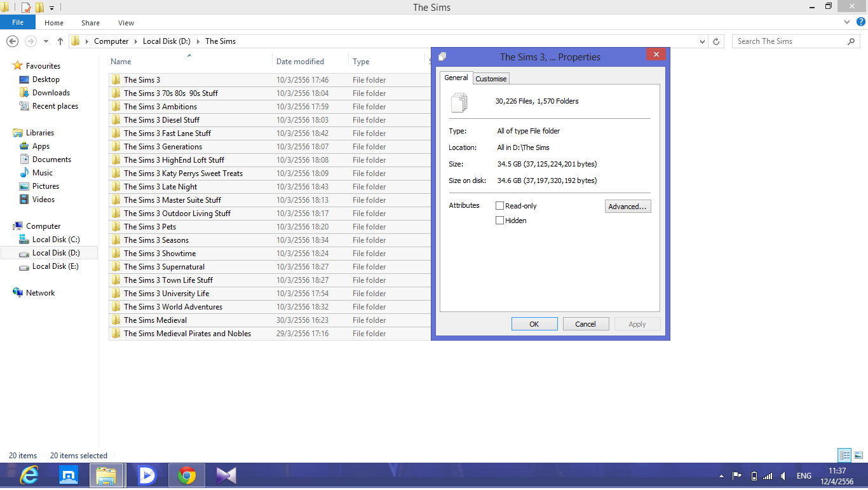The image size is (868, 490).
Task: Open Google Chrome from the taskbar
Action: 187,475
